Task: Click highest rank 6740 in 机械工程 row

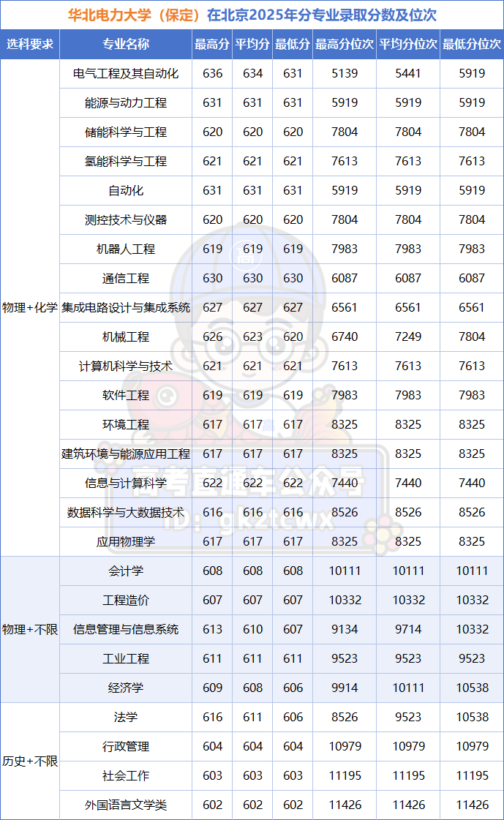Action: coord(345,337)
